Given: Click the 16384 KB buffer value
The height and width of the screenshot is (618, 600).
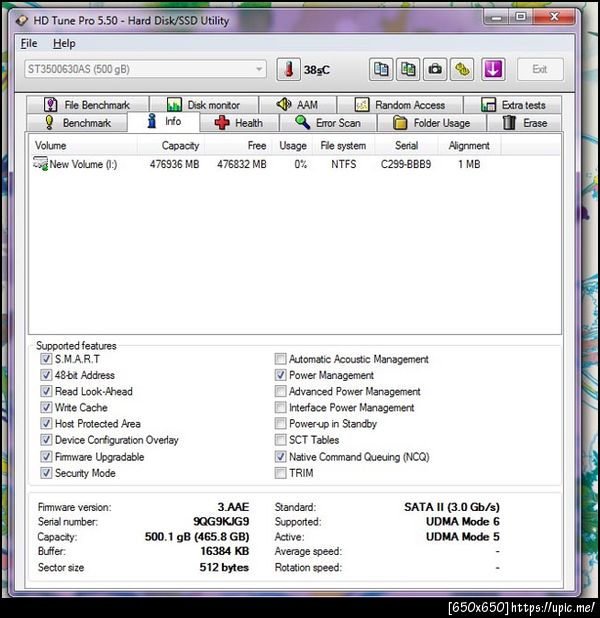Looking at the screenshot, I should coord(225,551).
